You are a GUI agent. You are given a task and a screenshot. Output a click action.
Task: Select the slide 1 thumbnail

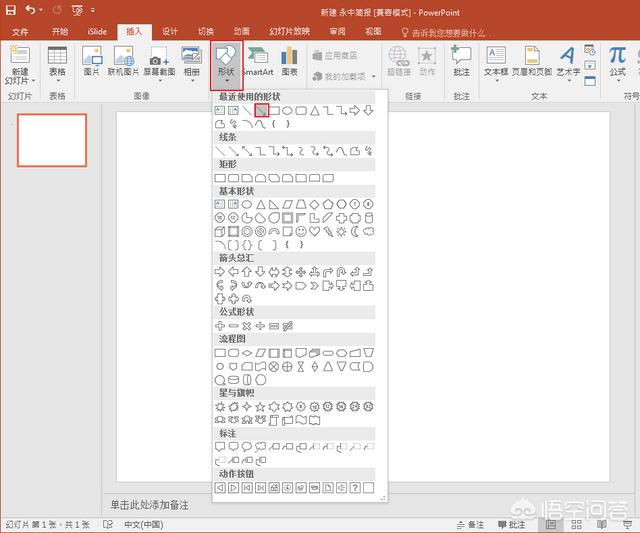pyautogui.click(x=52, y=139)
